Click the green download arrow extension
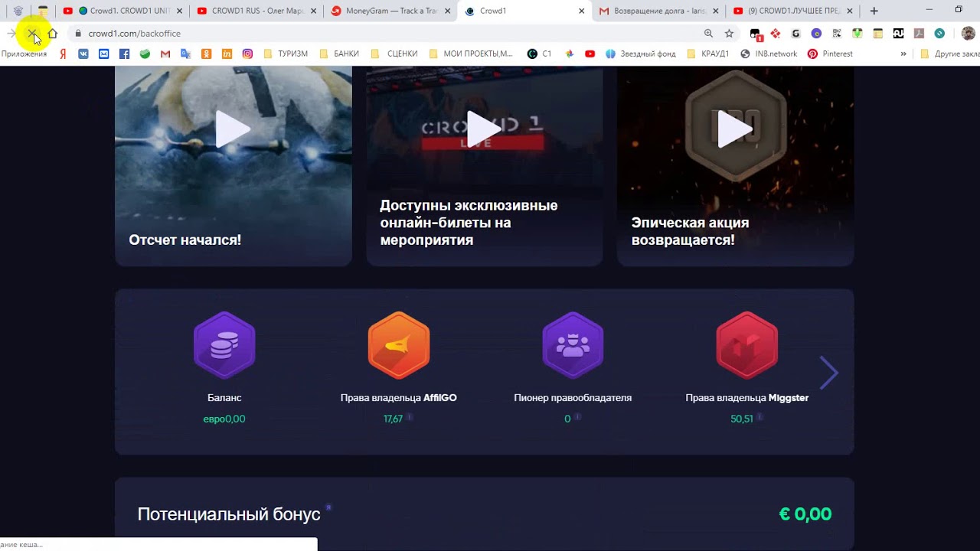Screen dimensions: 980x551 (x=857, y=34)
